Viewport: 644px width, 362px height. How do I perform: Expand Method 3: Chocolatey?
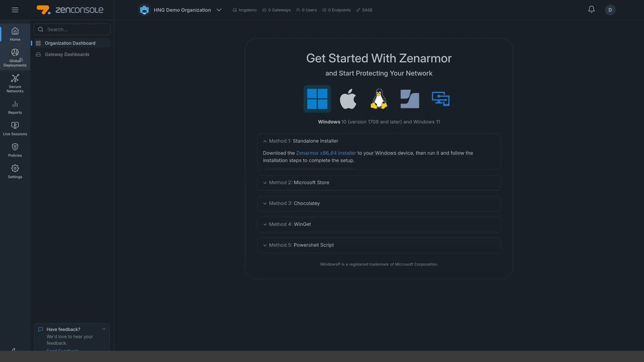379,203
